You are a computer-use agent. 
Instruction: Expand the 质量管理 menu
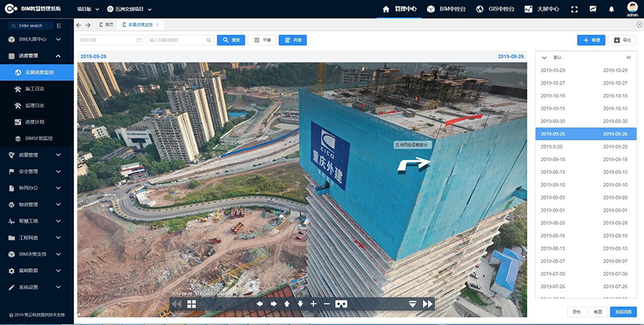coord(36,155)
